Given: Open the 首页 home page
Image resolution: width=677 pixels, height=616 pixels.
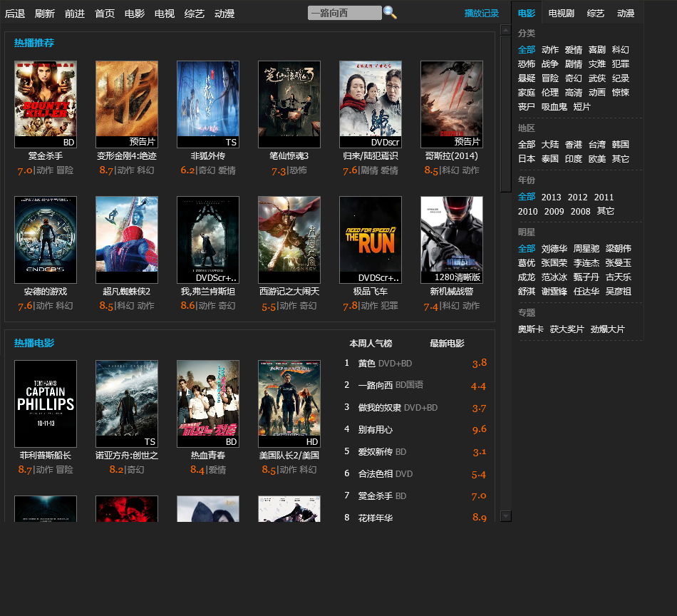Looking at the screenshot, I should (105, 14).
